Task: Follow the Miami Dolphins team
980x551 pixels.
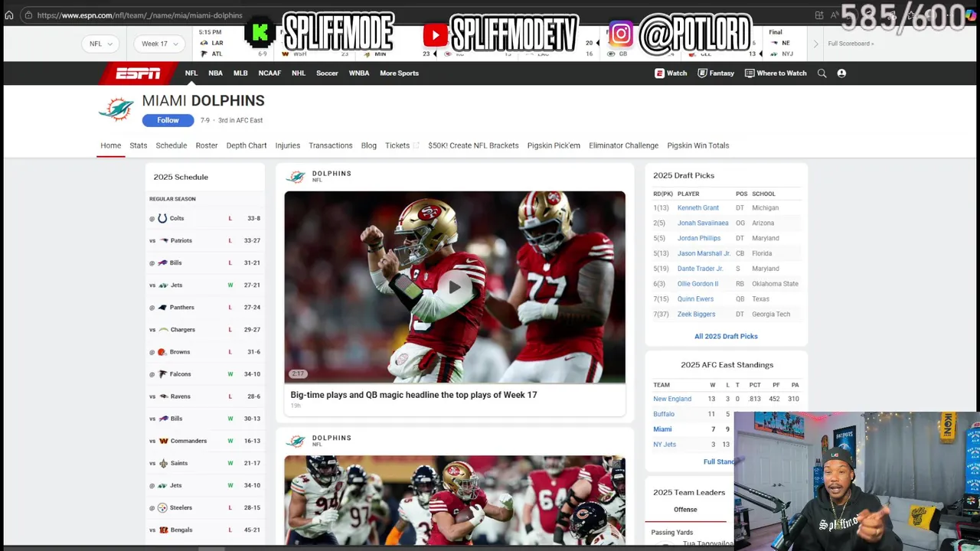Action: (168, 120)
